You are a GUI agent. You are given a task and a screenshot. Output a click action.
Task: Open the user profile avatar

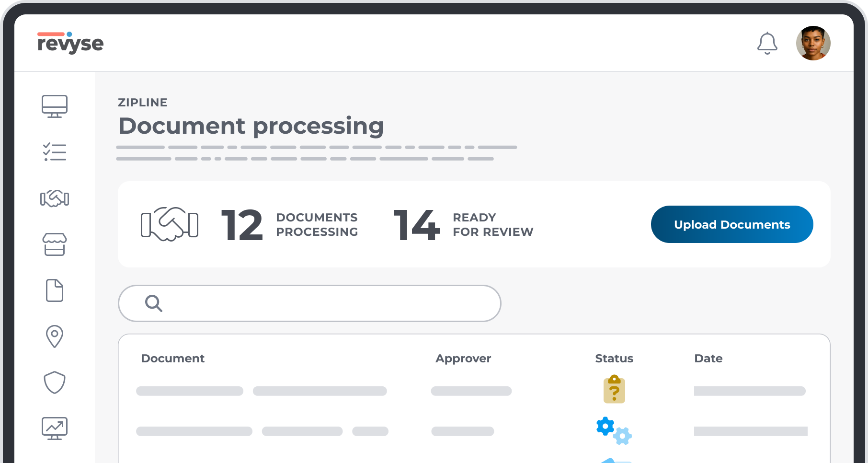tap(813, 43)
